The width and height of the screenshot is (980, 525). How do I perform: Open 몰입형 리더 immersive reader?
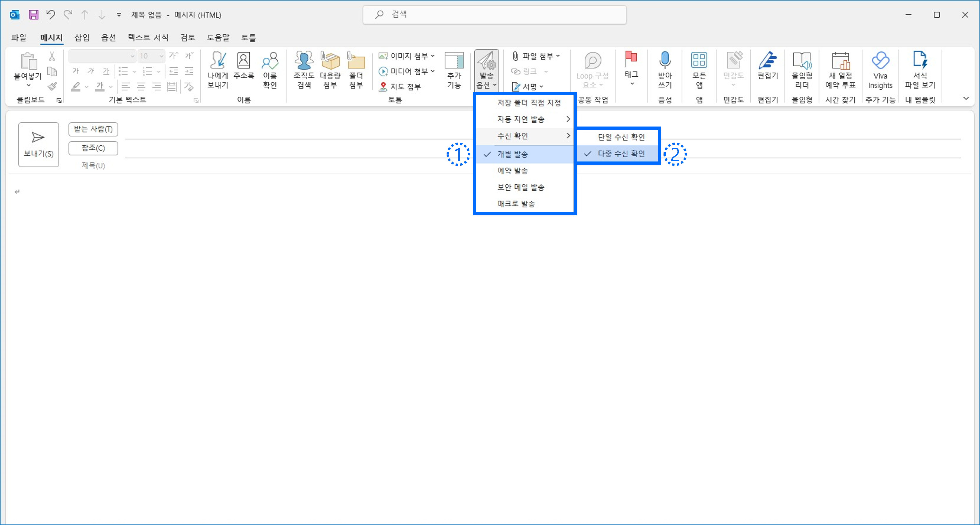(x=802, y=70)
